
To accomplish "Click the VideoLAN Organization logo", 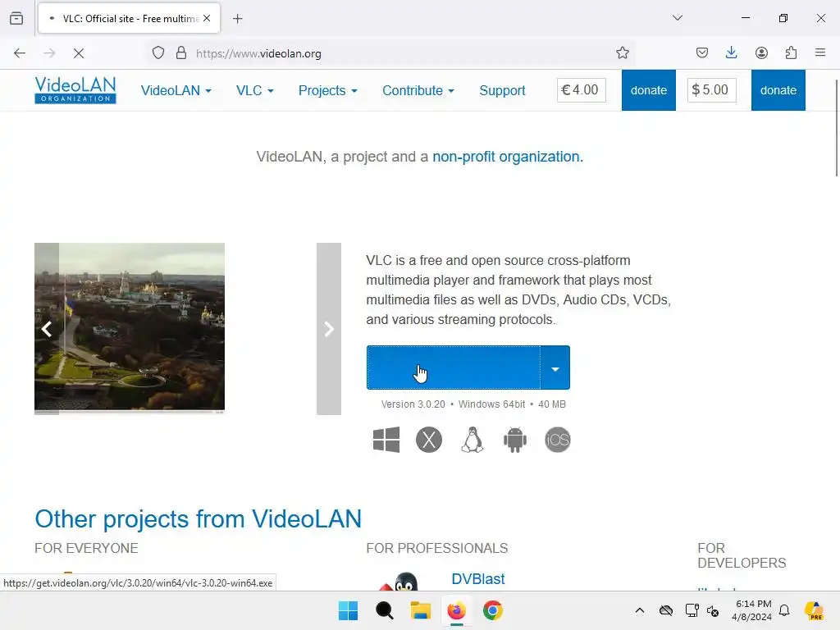I will tap(75, 90).
